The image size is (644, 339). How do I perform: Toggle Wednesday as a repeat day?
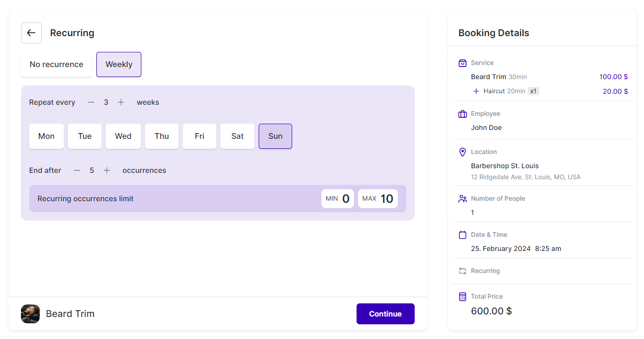(123, 136)
